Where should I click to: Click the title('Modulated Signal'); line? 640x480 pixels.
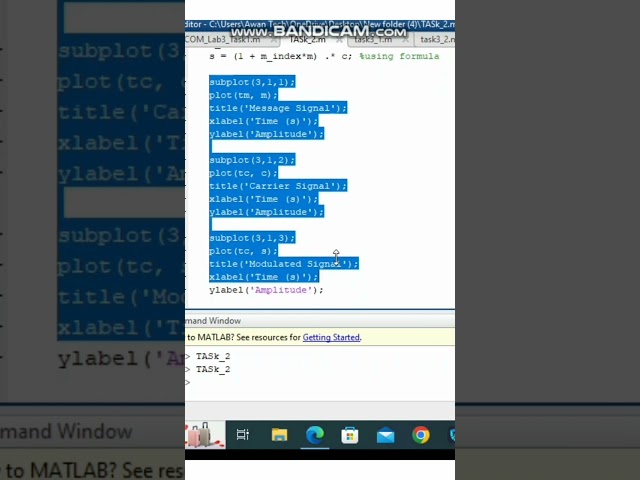click(284, 264)
